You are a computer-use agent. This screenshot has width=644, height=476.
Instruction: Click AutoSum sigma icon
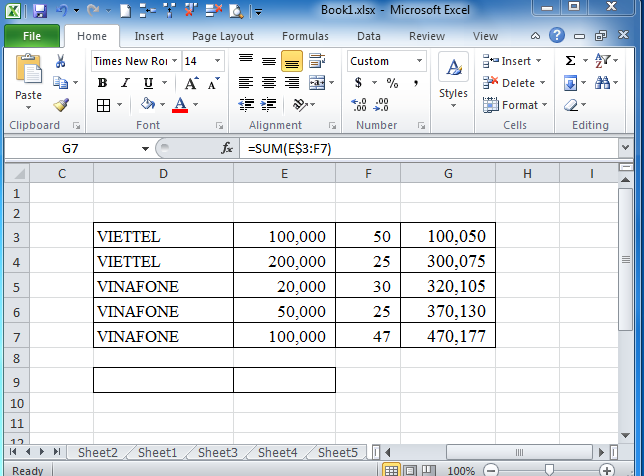[570, 61]
